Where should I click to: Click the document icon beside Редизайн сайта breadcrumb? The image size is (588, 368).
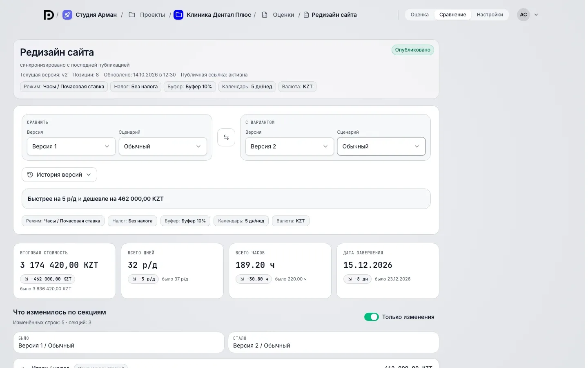pyautogui.click(x=306, y=15)
